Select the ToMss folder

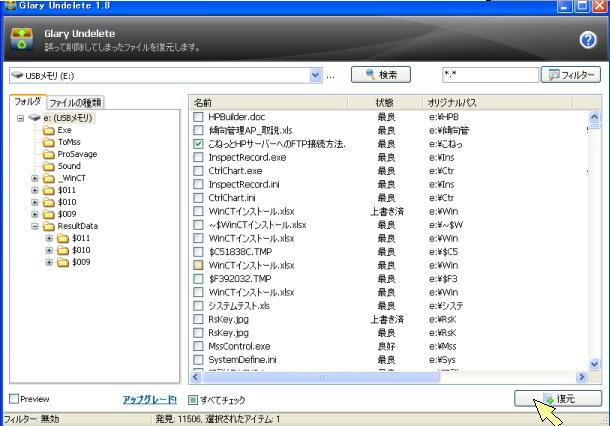69,142
